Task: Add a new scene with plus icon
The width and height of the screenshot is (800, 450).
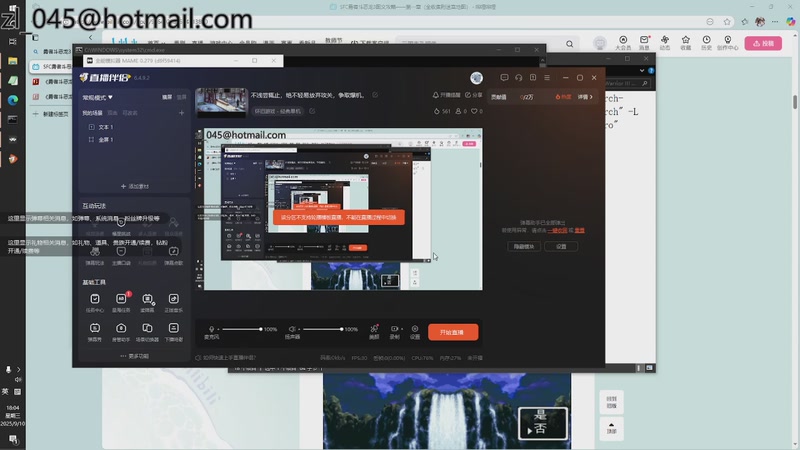Action: pyautogui.click(x=181, y=113)
